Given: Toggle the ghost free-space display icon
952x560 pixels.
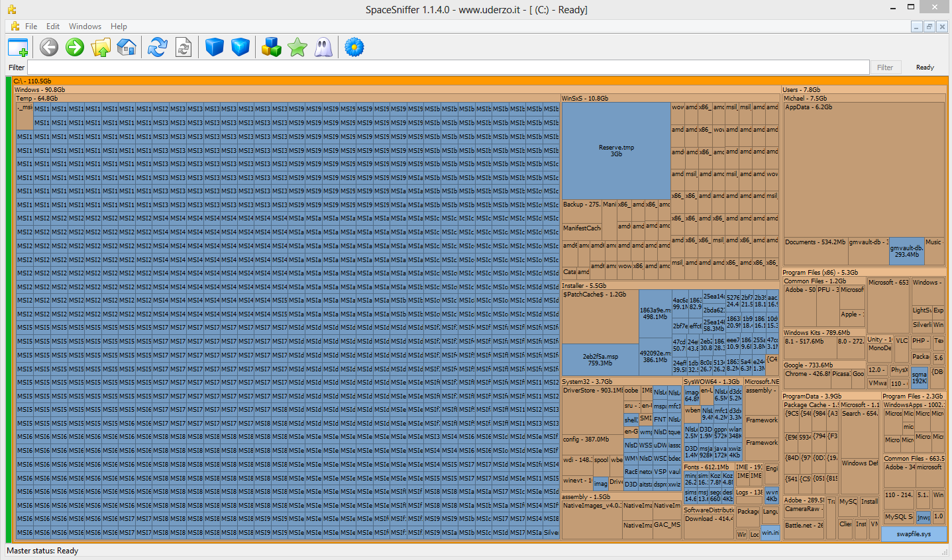Looking at the screenshot, I should [323, 47].
